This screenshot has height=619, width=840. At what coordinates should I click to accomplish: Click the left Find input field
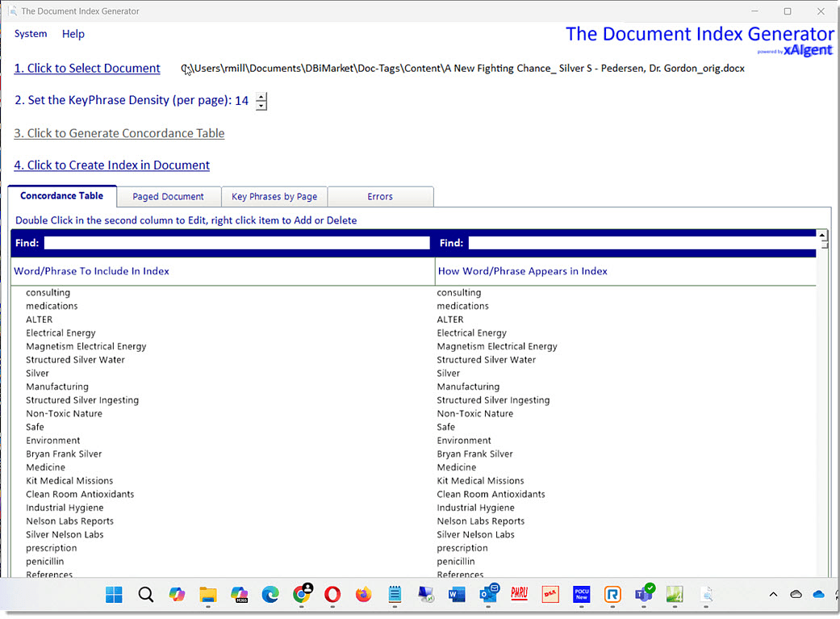(x=236, y=243)
